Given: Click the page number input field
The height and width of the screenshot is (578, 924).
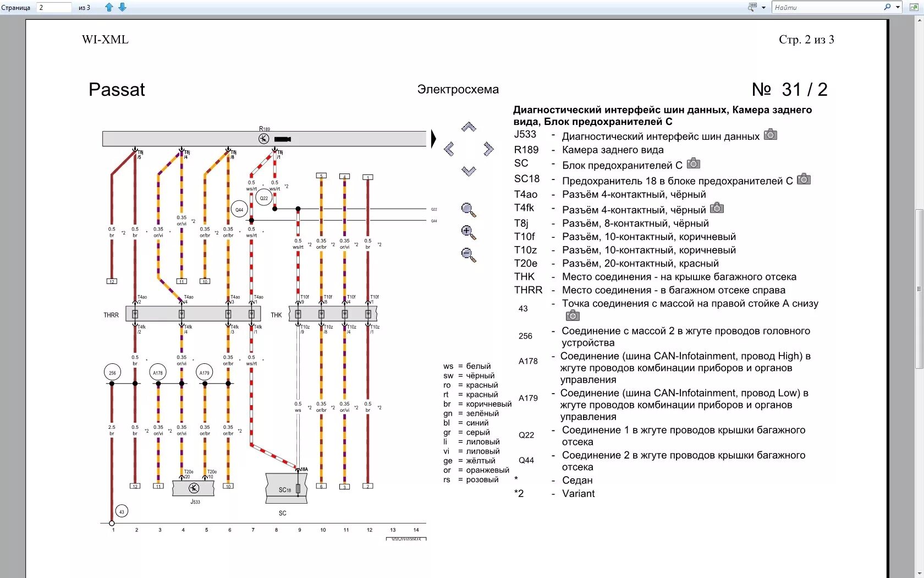Looking at the screenshot, I should click(x=54, y=7).
